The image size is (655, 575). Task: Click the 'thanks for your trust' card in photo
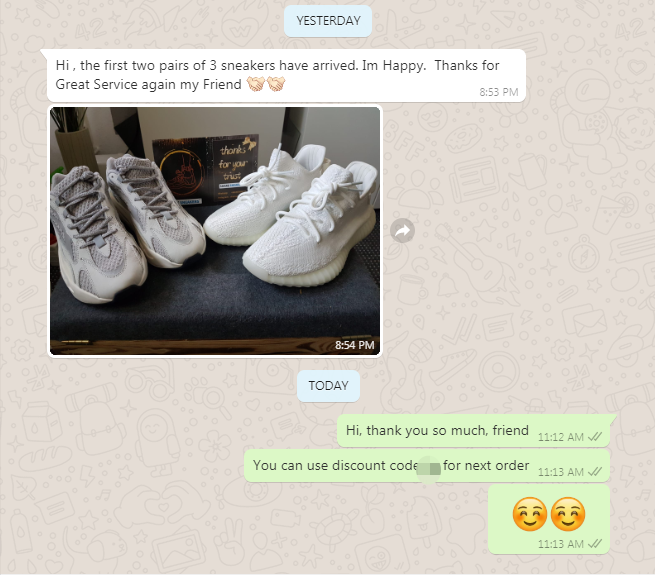[x=205, y=167]
